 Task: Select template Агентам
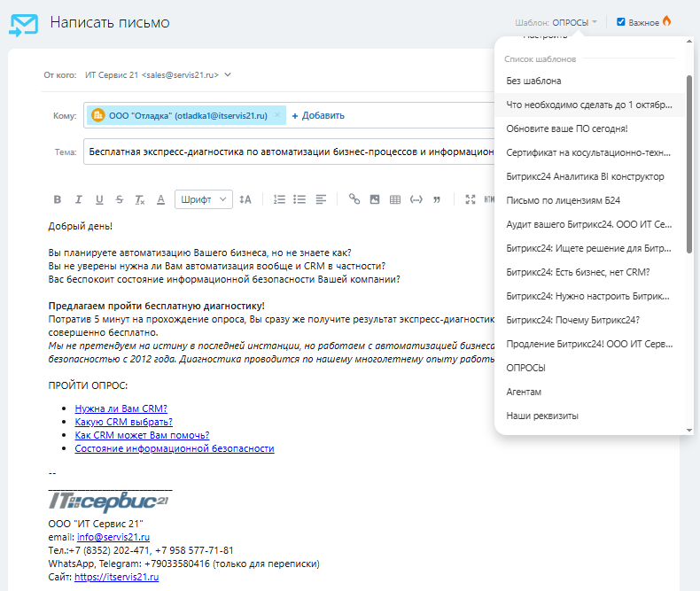(589, 392)
